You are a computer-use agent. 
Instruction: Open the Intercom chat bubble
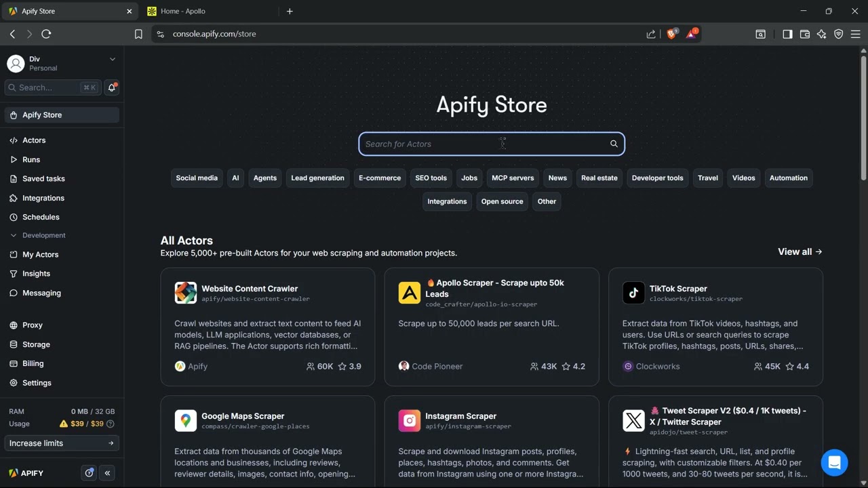pos(834,463)
